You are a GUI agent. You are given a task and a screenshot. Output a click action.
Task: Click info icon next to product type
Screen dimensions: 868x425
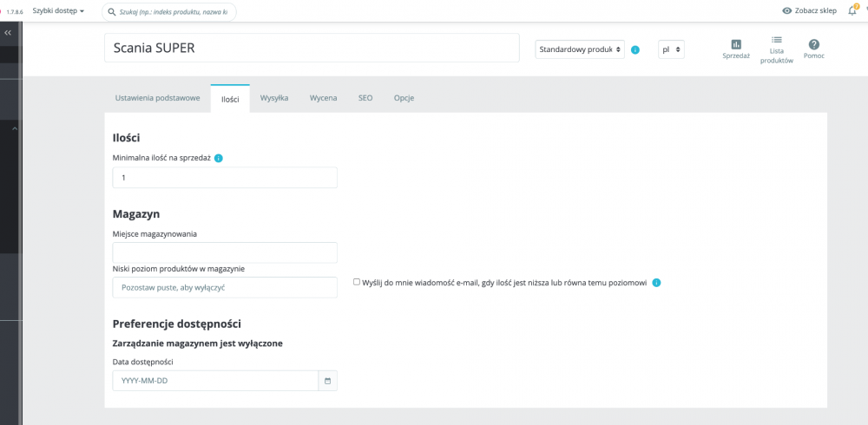[635, 49]
